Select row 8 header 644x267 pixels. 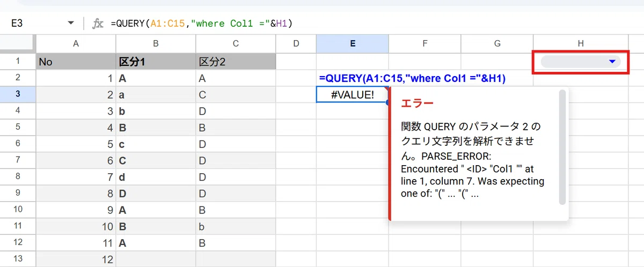[x=18, y=177]
